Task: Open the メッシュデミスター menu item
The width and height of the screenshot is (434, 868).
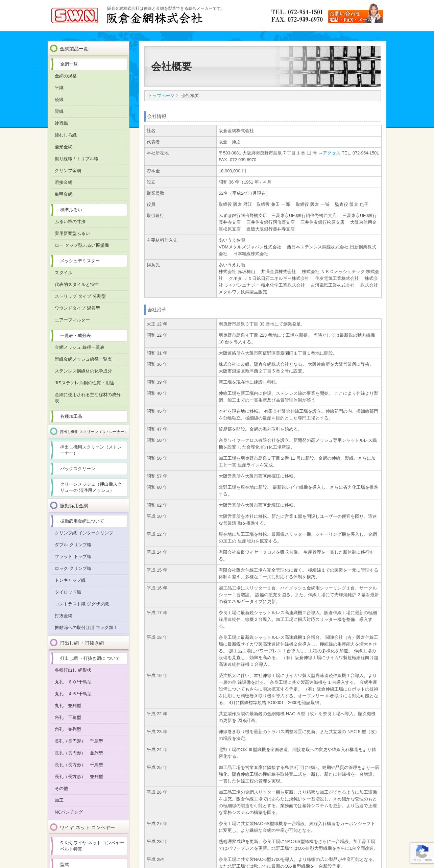Action: (89, 261)
